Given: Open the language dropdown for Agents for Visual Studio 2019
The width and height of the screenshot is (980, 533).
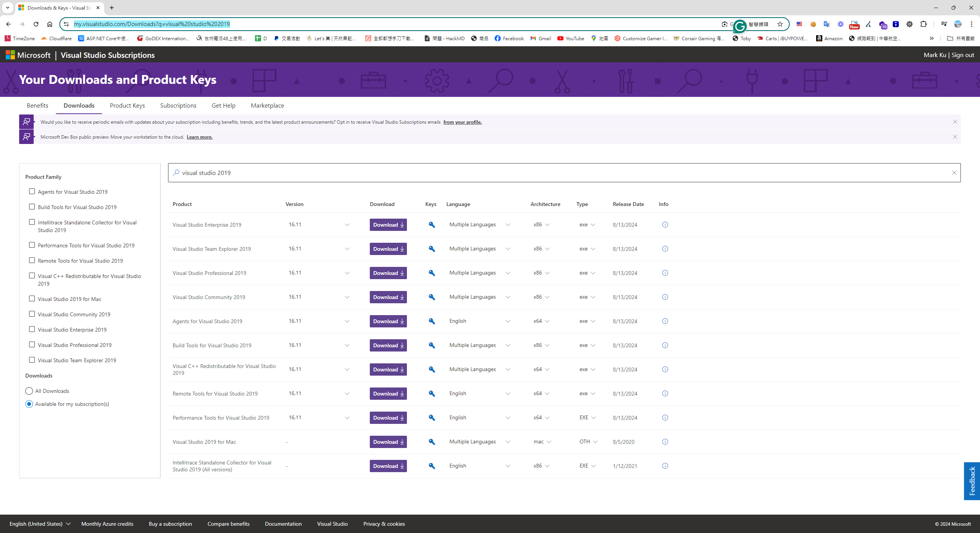Looking at the screenshot, I should pyautogui.click(x=508, y=321).
